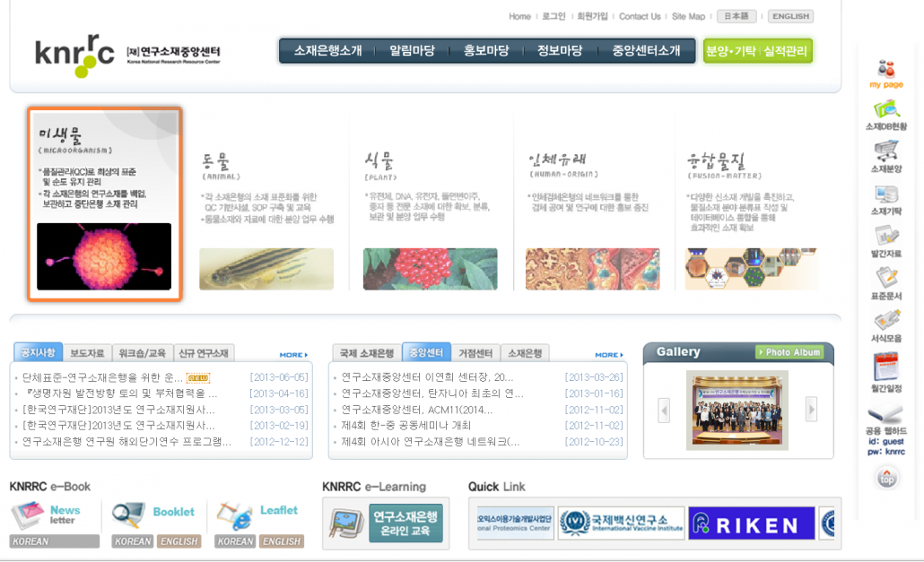
Task: Click the 연구소재은행 온라인 교육 banner
Action: coord(405,523)
